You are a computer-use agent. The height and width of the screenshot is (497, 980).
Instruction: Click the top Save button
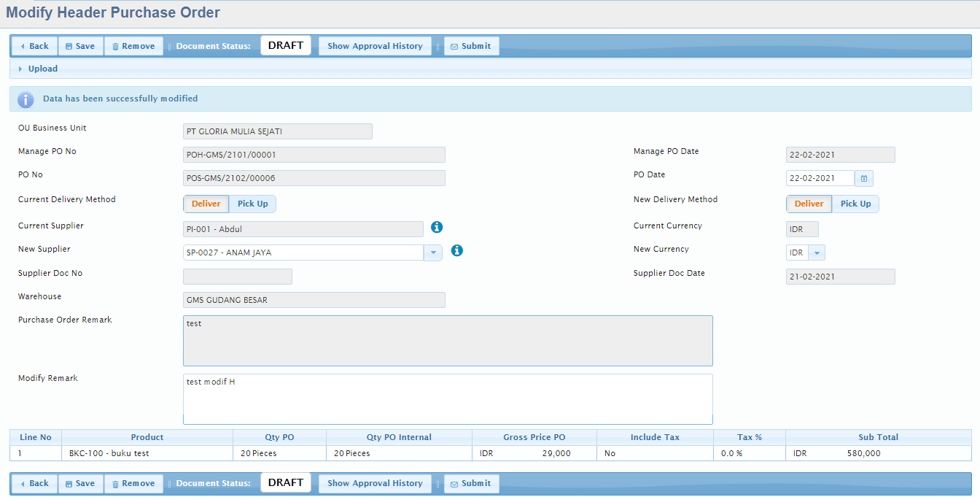click(x=80, y=46)
